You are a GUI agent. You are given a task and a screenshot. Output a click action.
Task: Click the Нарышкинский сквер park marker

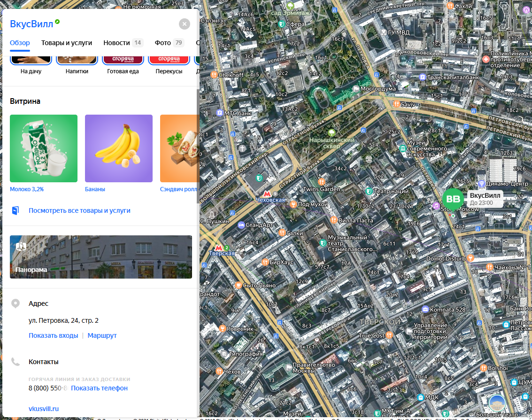pyautogui.click(x=332, y=132)
